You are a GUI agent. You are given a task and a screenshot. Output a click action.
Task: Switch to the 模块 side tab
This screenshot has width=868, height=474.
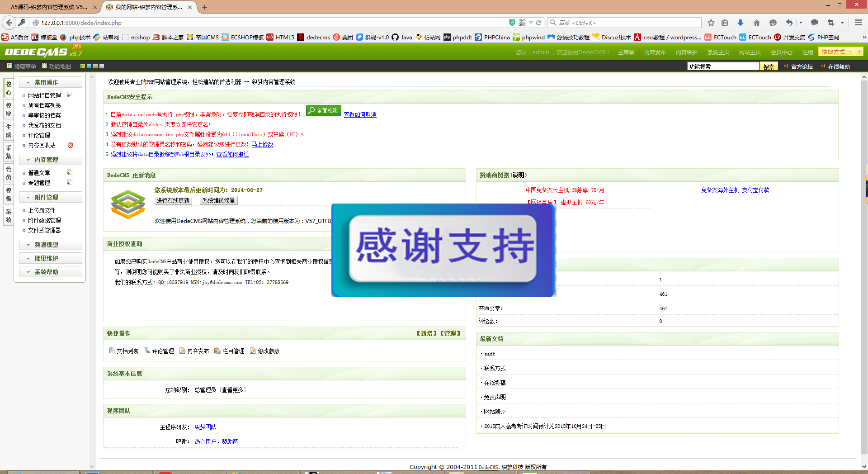click(9, 109)
